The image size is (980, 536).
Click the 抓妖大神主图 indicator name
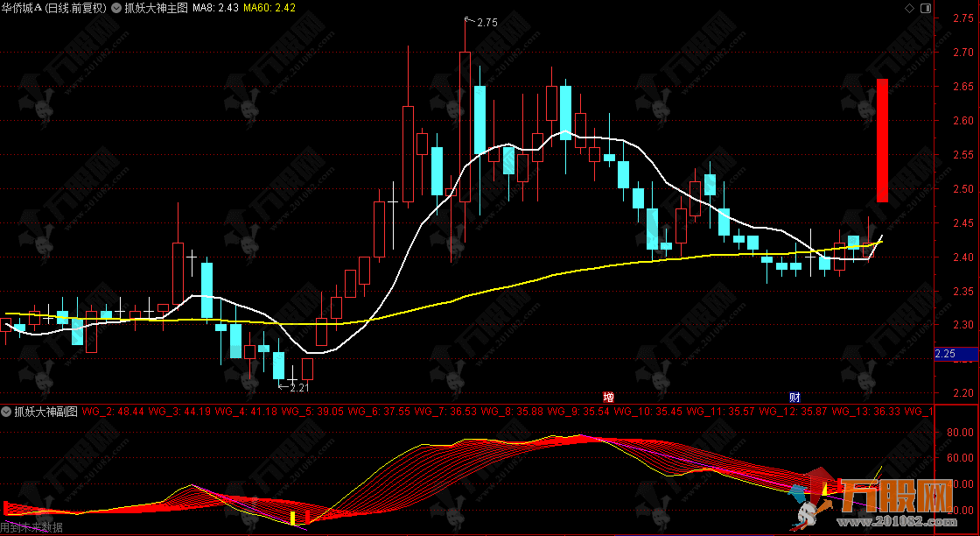[155, 8]
